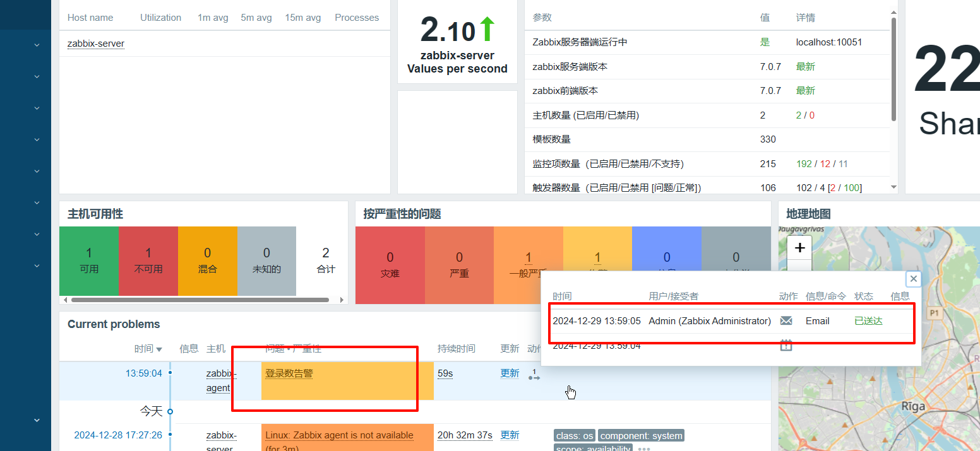This screenshot has height=451, width=980.
Task: Click the Email message text in the popup
Action: (x=818, y=321)
